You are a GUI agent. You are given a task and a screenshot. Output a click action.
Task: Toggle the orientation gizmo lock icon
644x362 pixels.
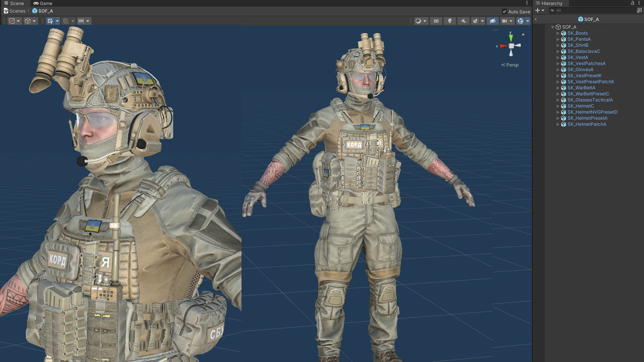[x=523, y=34]
